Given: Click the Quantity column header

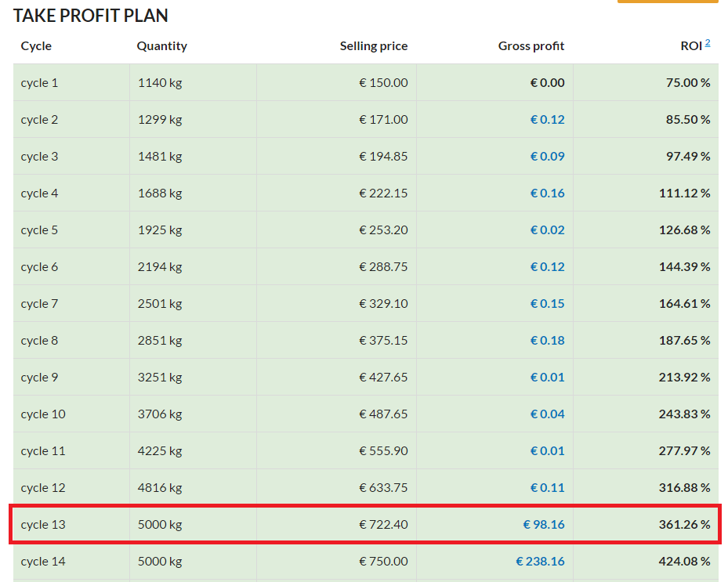Looking at the screenshot, I should point(161,46).
